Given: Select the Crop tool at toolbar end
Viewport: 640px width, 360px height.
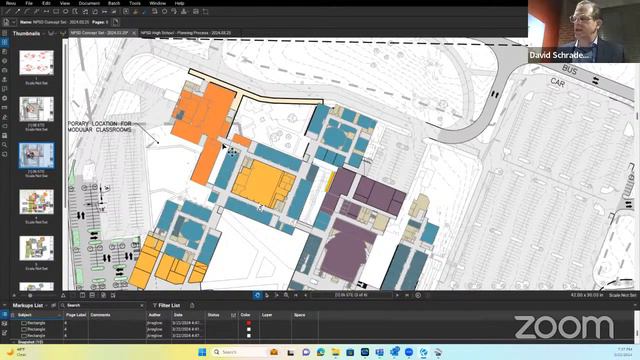Looking at the screenshot, I should click(206, 12).
